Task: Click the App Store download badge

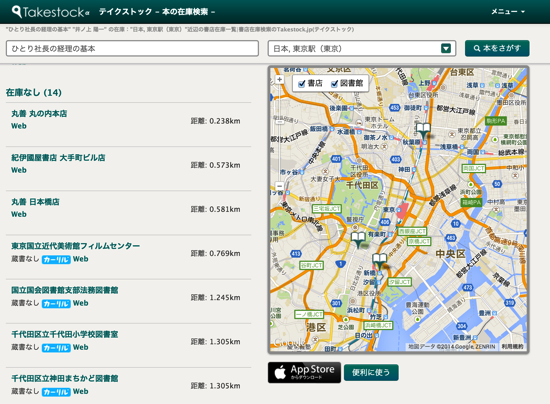Action: (x=304, y=372)
